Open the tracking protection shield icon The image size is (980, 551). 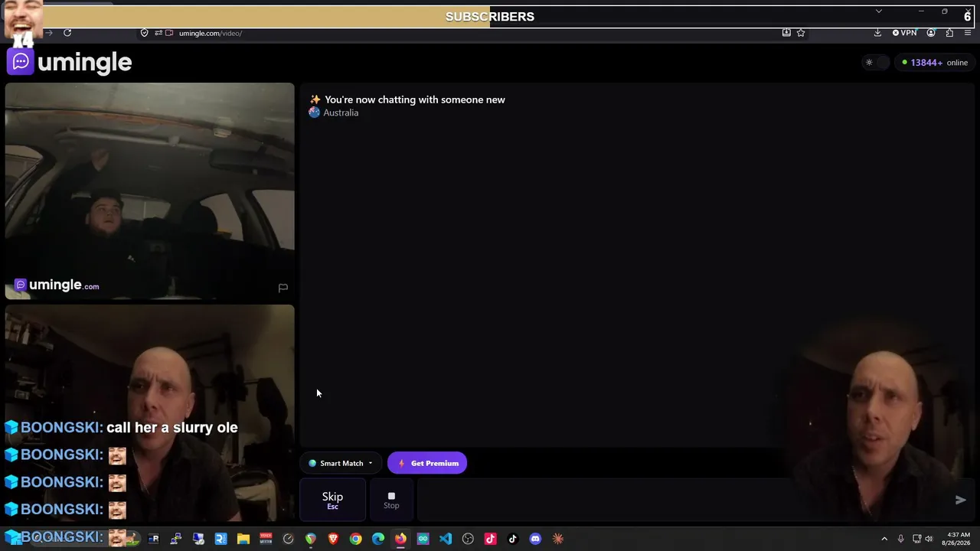(x=144, y=33)
